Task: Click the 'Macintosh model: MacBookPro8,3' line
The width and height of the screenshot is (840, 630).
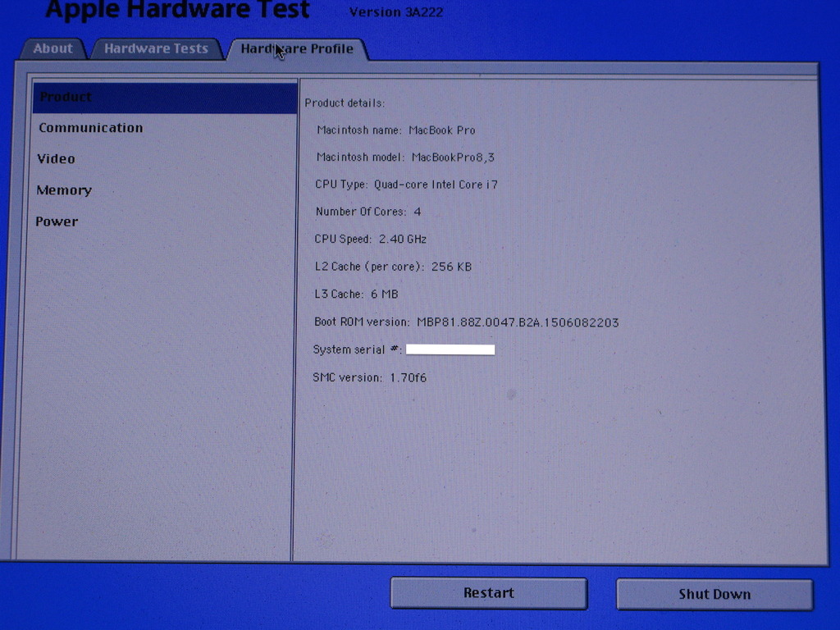Action: pyautogui.click(x=405, y=157)
